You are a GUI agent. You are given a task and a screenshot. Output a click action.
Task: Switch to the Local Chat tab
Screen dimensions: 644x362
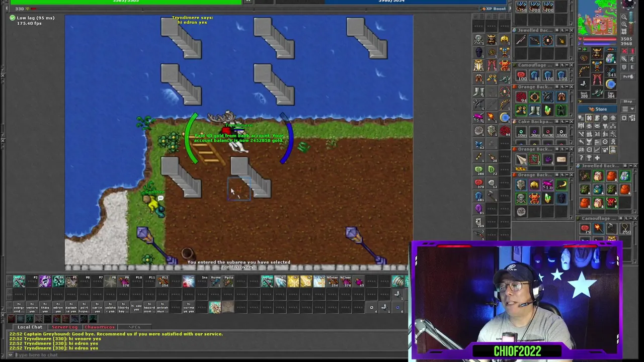[30, 327]
